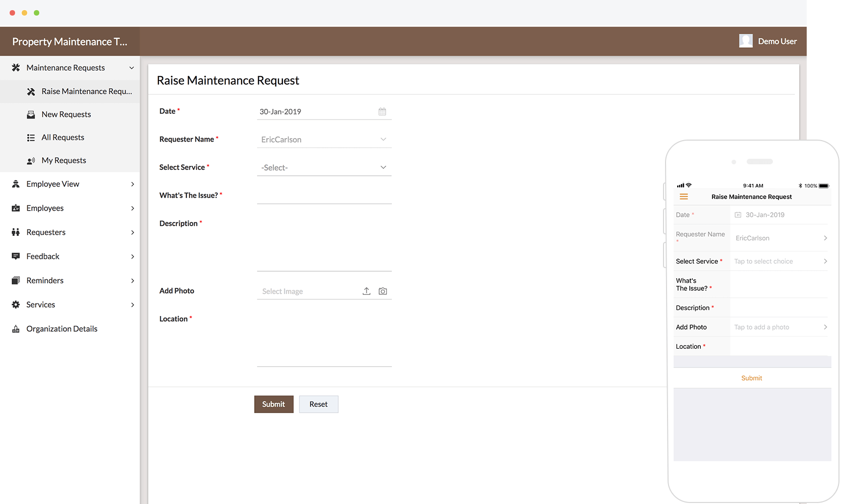Tap mobile date 30-Jan-2019
Screen dimensions: 842x504
pyautogui.click(x=765, y=215)
